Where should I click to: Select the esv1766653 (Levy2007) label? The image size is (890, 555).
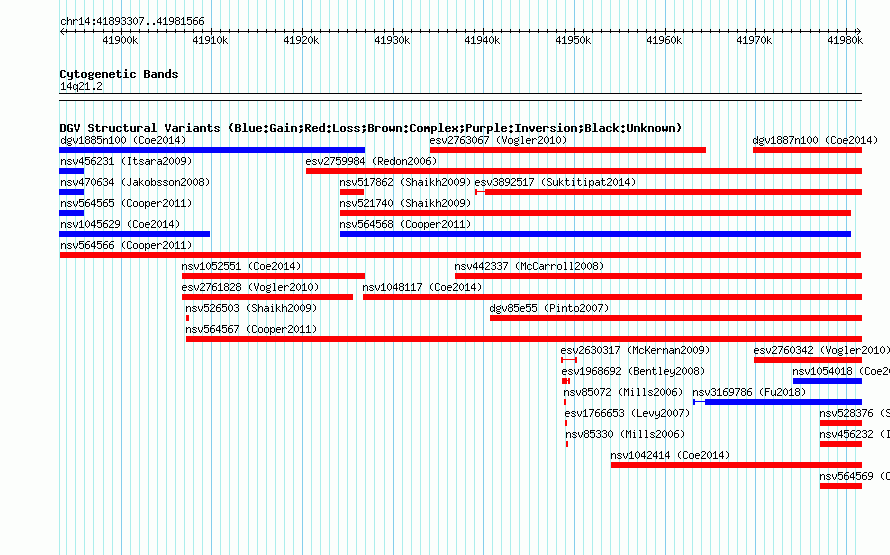coord(627,413)
